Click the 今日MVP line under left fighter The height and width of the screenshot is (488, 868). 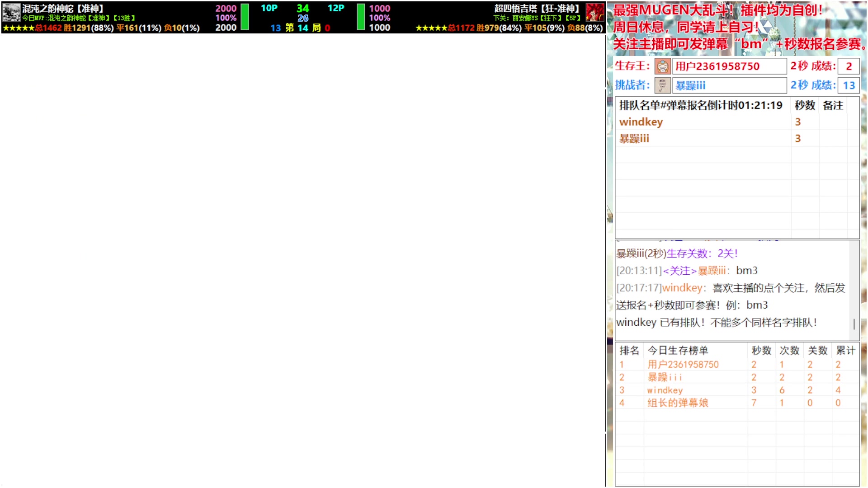click(79, 18)
